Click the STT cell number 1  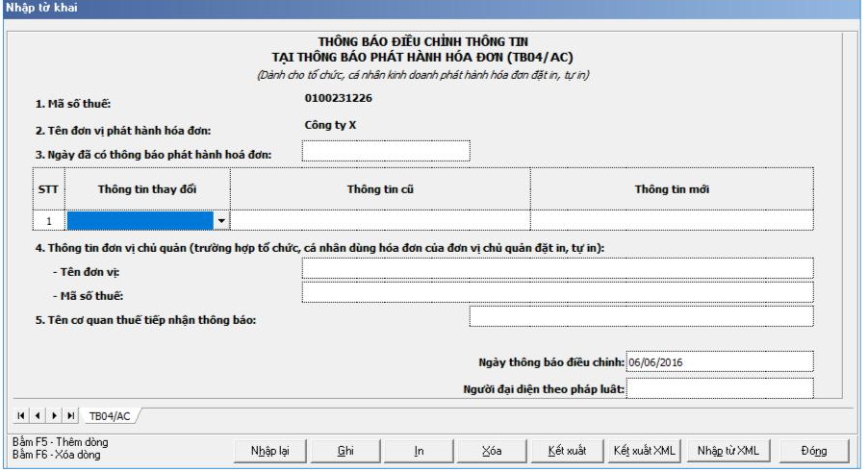point(49,220)
